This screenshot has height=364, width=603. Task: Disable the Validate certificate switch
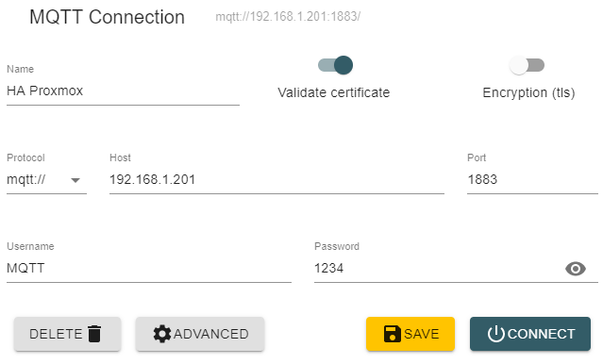(335, 65)
